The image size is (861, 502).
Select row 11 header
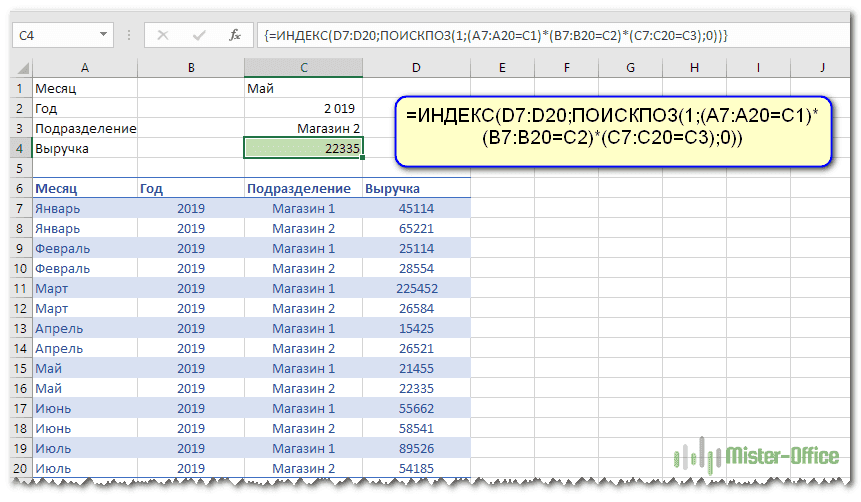pos(18,289)
